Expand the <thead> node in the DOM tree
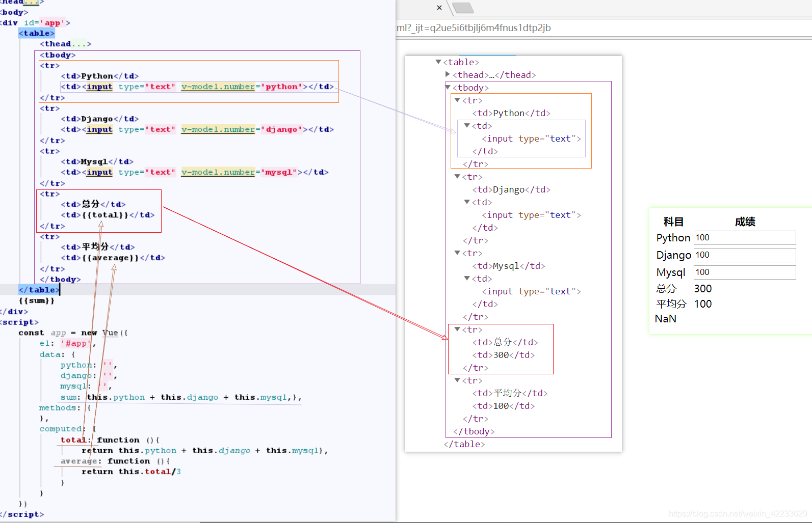The height and width of the screenshot is (523, 812). click(448, 74)
